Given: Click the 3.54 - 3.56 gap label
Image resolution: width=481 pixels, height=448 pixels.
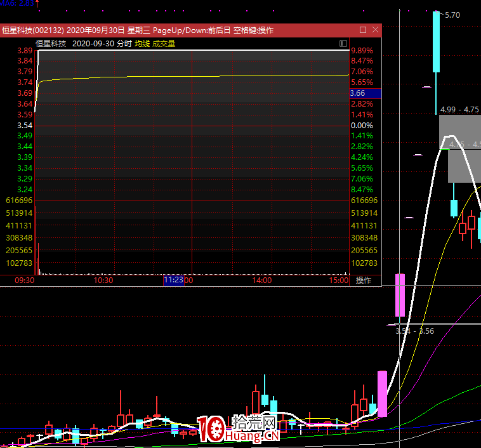Looking at the screenshot, I should [414, 331].
